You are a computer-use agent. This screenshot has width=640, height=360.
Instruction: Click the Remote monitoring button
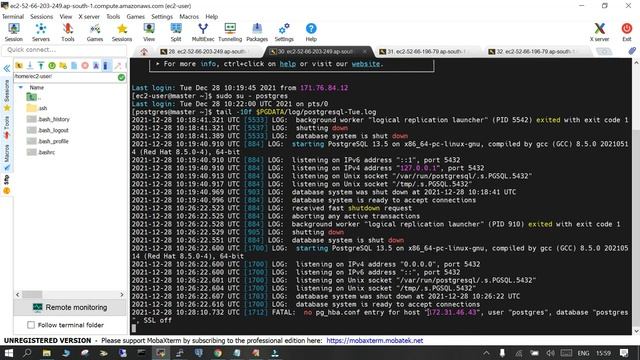tap(70, 307)
